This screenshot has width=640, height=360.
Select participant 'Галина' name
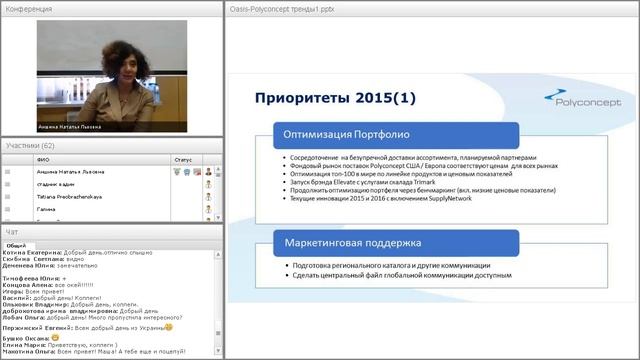(46, 209)
